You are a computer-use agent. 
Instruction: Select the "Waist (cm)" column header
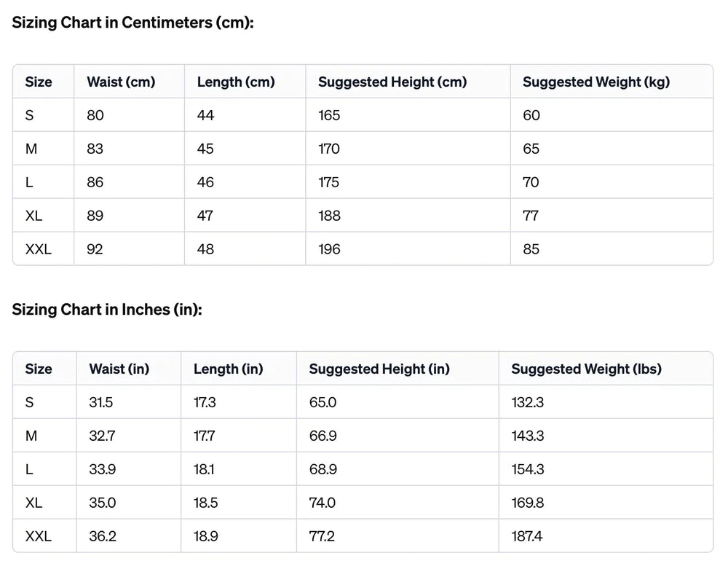[x=121, y=82]
